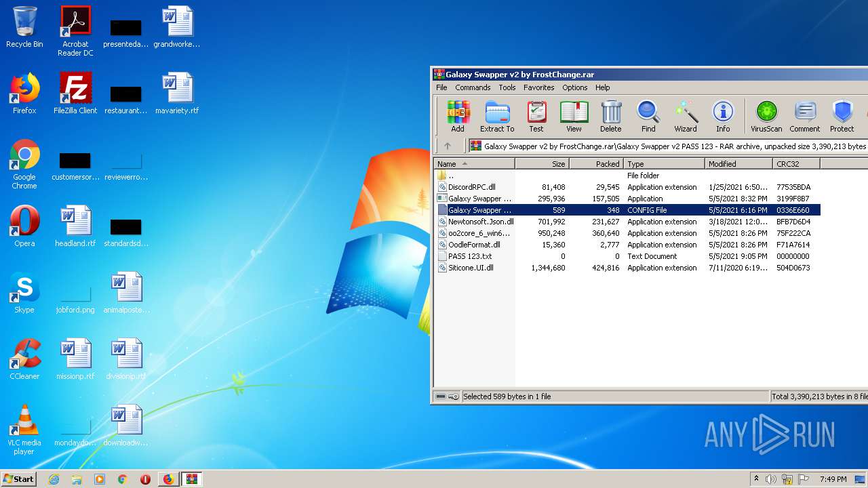Select the Galaxy Swapper CONFIG File row

coord(627,210)
